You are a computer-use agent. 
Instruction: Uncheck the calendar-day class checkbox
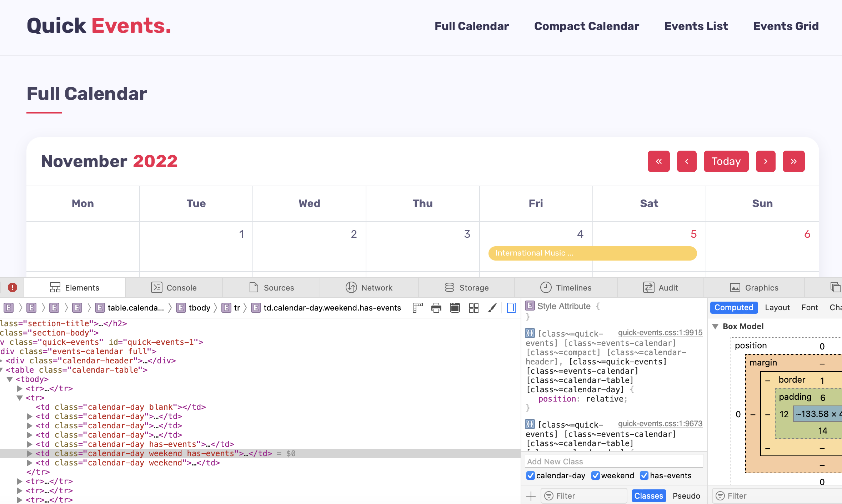point(531,475)
